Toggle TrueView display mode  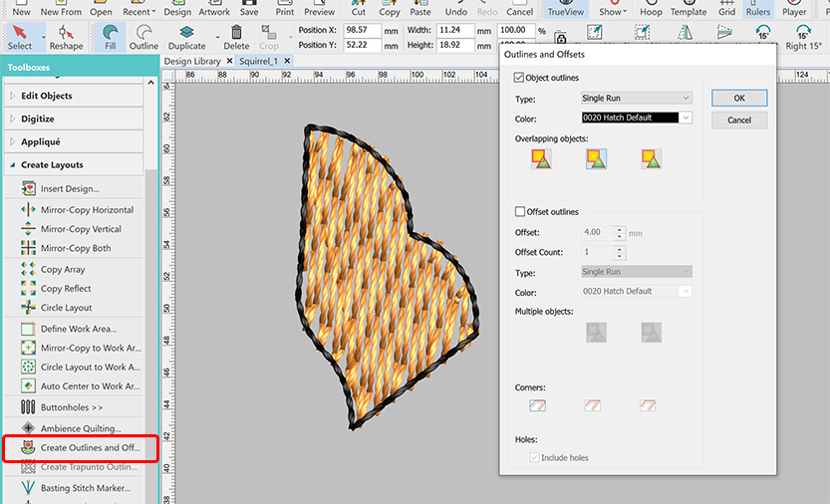(x=567, y=10)
